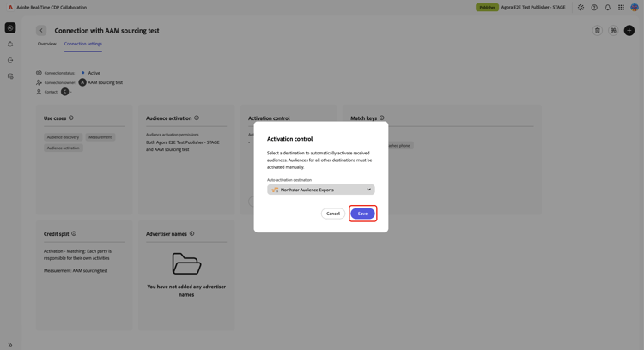Image resolution: width=644 pixels, height=350 pixels.
Task: Click the Audience discovery tag
Action: click(63, 137)
